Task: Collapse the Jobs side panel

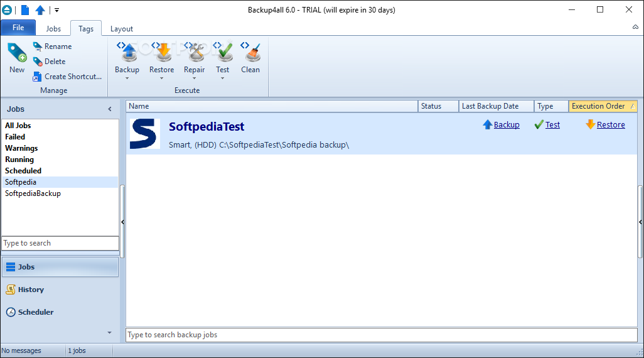Action: (110, 109)
